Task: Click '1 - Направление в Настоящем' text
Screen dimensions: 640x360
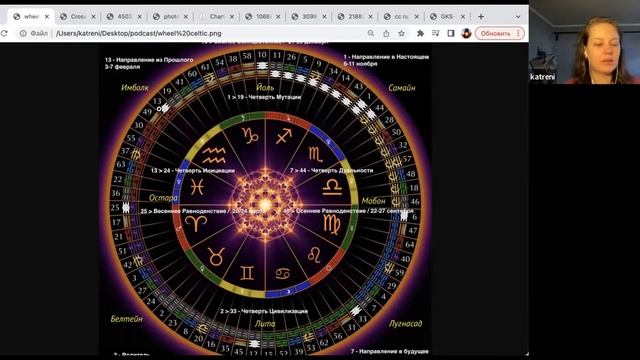Action: (x=386, y=57)
